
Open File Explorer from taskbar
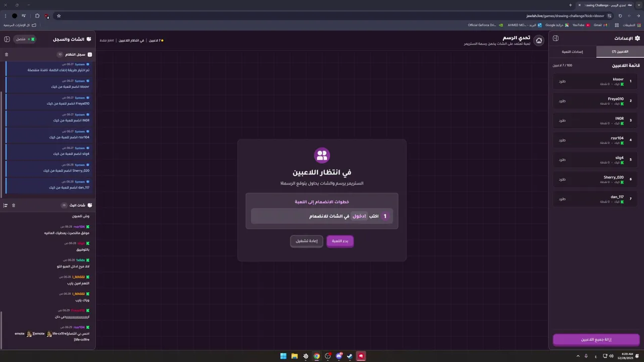pyautogui.click(x=294, y=356)
